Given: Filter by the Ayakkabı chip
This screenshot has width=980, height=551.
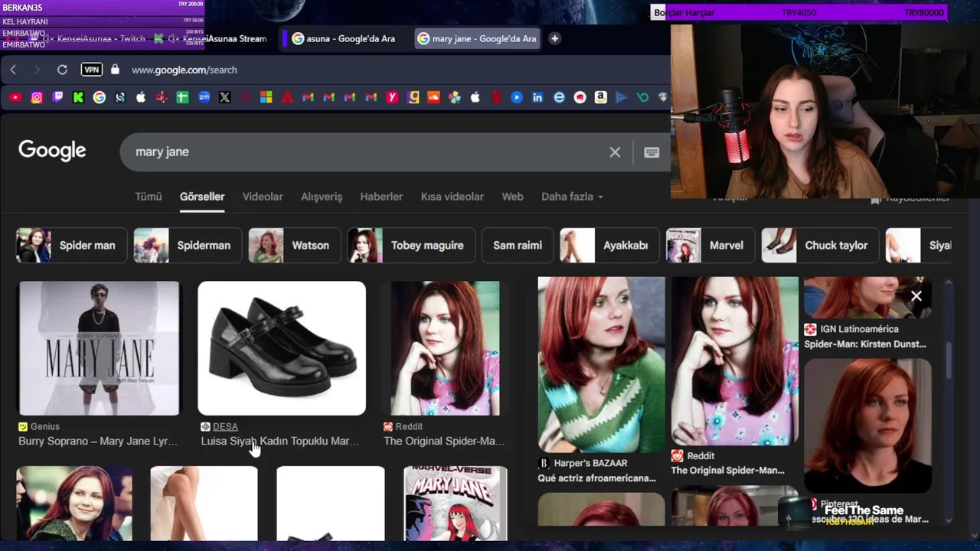Looking at the screenshot, I should click(x=609, y=246).
